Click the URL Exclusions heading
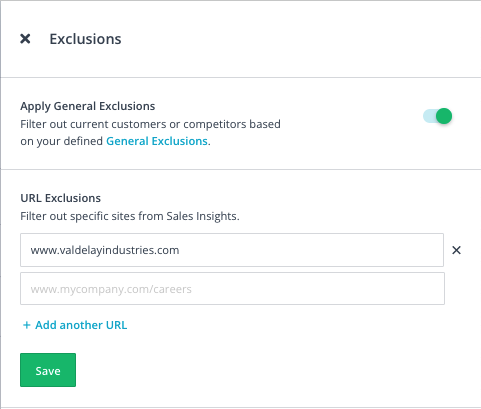This screenshot has width=481, height=409. pyautogui.click(x=61, y=198)
